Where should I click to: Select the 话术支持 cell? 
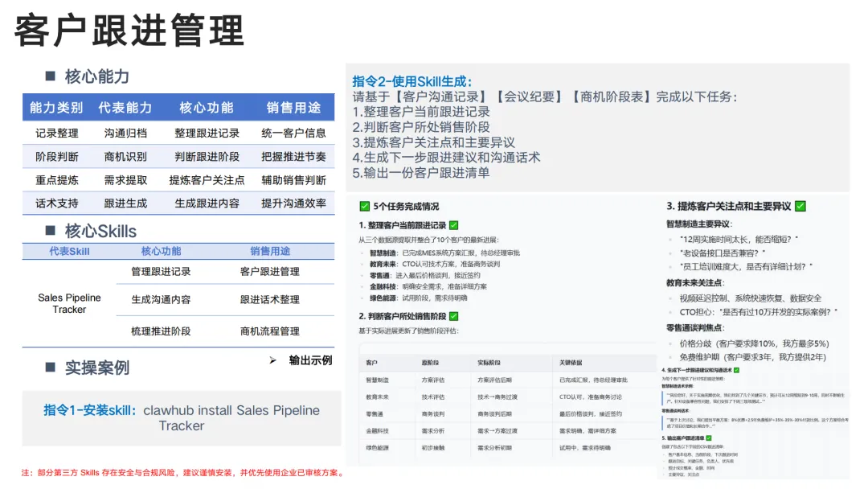click(x=57, y=203)
